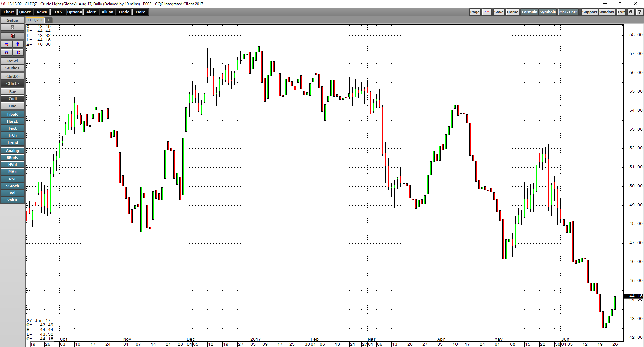Image resolution: width=644 pixels, height=347 pixels.
Task: Switch to Line chart display
Action: click(12, 106)
